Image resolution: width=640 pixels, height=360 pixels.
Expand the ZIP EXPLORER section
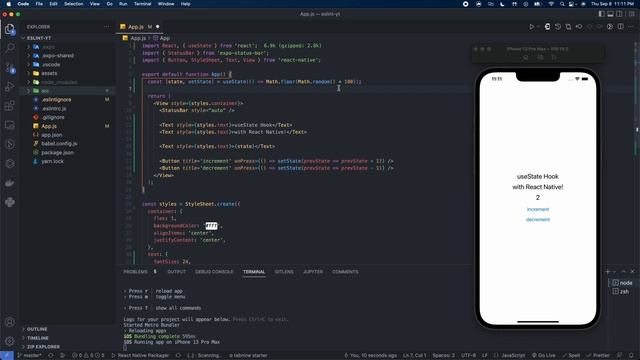click(43, 347)
